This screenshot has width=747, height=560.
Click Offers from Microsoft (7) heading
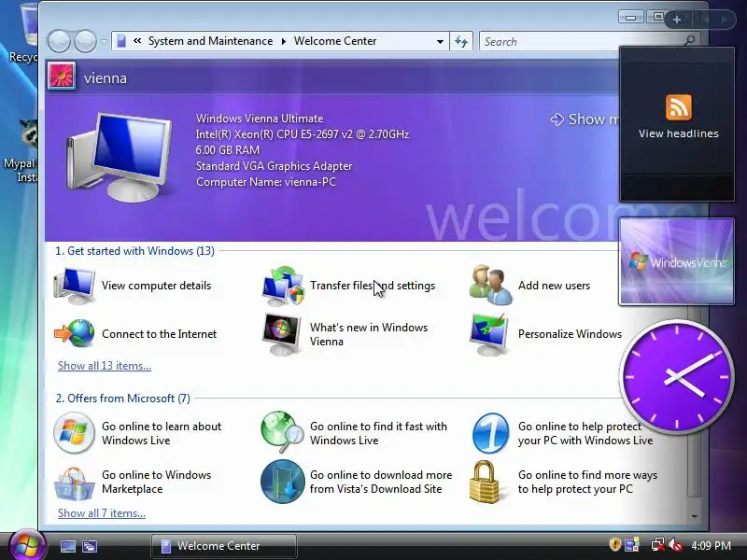coord(123,399)
